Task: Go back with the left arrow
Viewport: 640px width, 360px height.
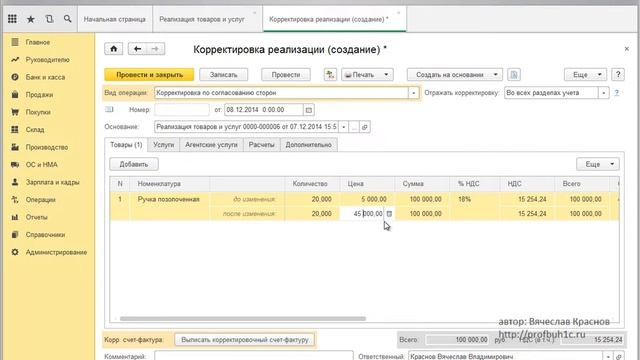Action: click(138, 49)
